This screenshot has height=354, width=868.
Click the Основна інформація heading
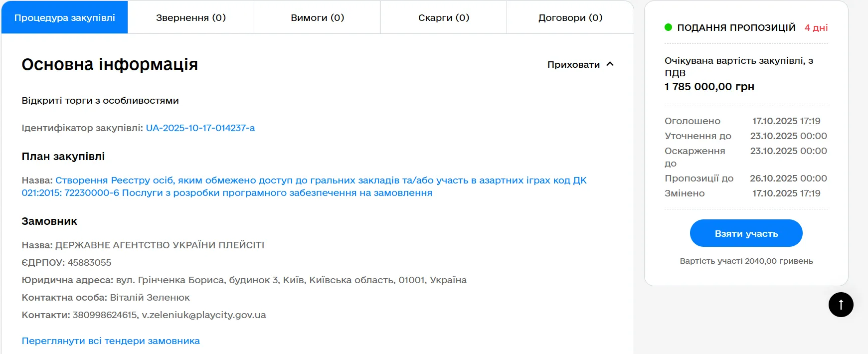[110, 64]
